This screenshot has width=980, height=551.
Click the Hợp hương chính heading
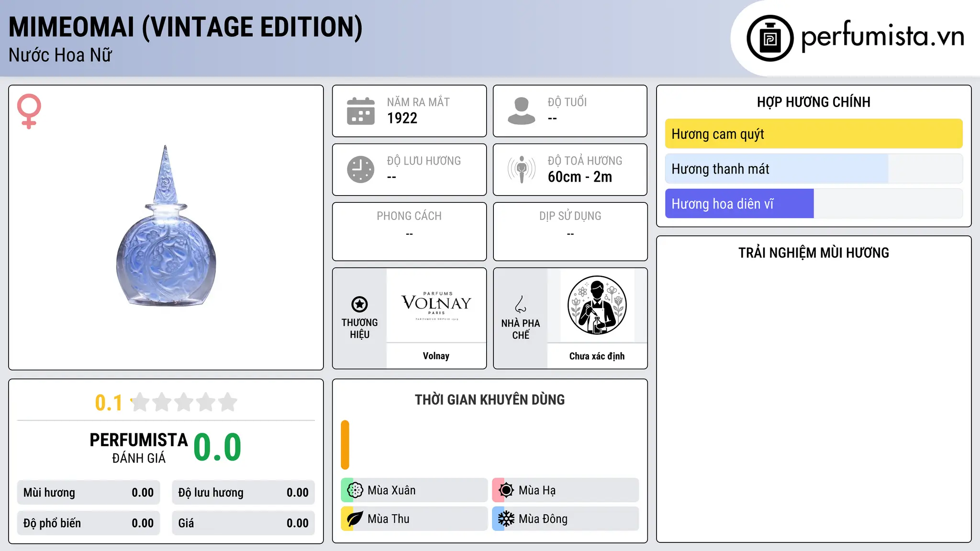click(x=813, y=102)
